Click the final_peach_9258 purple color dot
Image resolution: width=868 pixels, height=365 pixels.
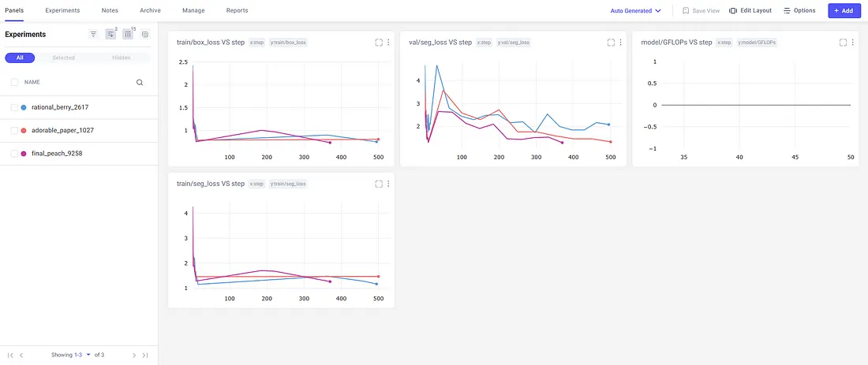click(x=23, y=154)
